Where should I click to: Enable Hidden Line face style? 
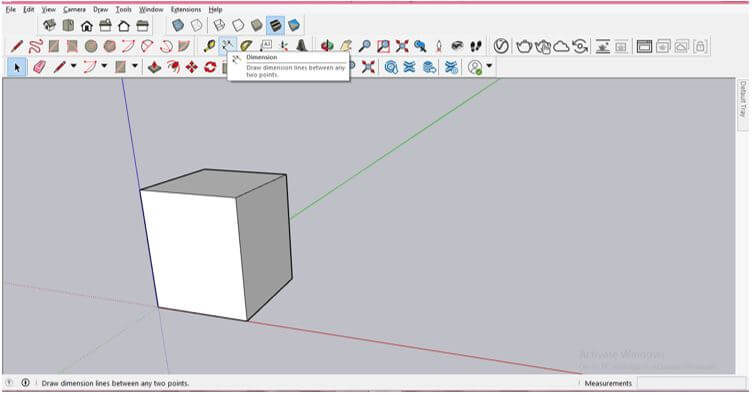(x=238, y=25)
